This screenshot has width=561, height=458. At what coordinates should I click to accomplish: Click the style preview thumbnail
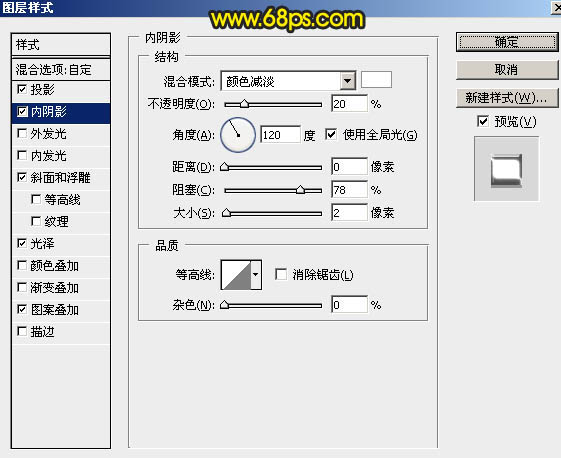click(506, 169)
